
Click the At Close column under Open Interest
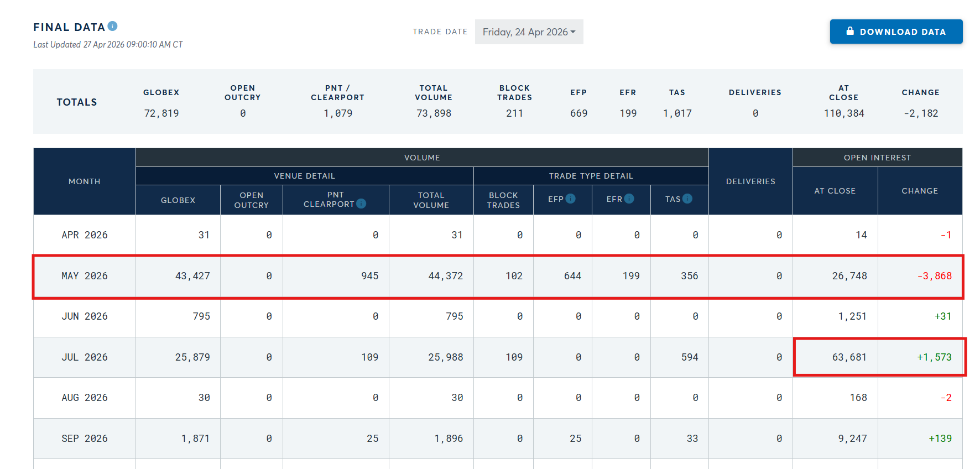coord(835,191)
